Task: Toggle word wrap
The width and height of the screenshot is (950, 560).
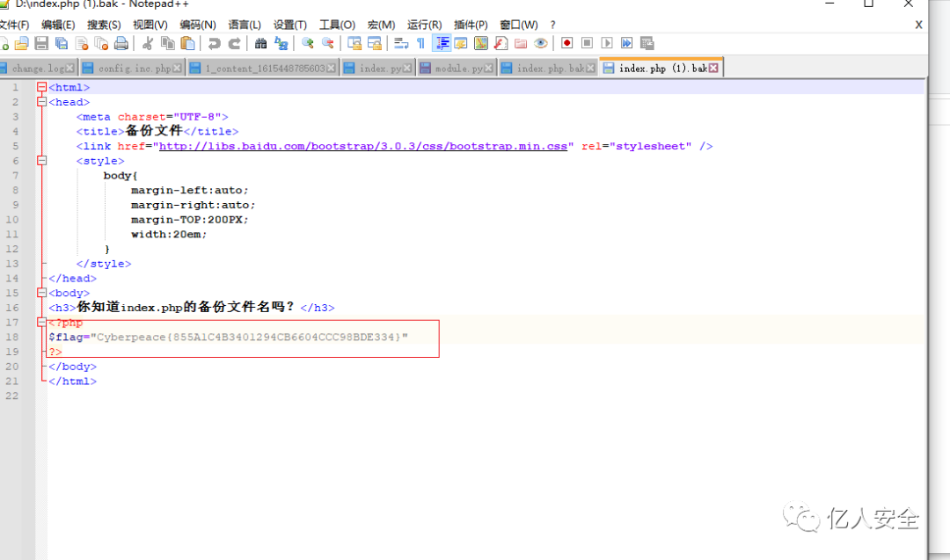Action: pyautogui.click(x=401, y=43)
